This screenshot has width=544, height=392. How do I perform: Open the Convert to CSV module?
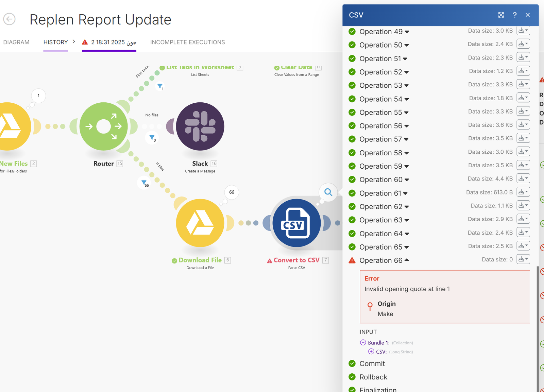pos(296,223)
